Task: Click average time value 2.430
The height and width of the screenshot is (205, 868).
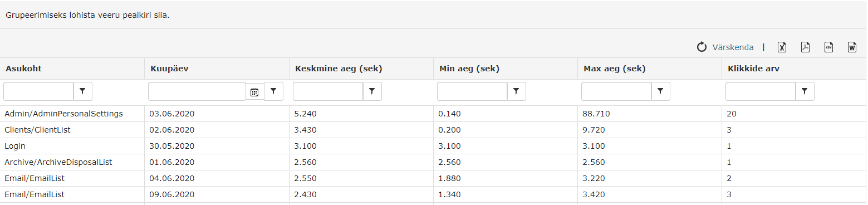Action: (305, 194)
